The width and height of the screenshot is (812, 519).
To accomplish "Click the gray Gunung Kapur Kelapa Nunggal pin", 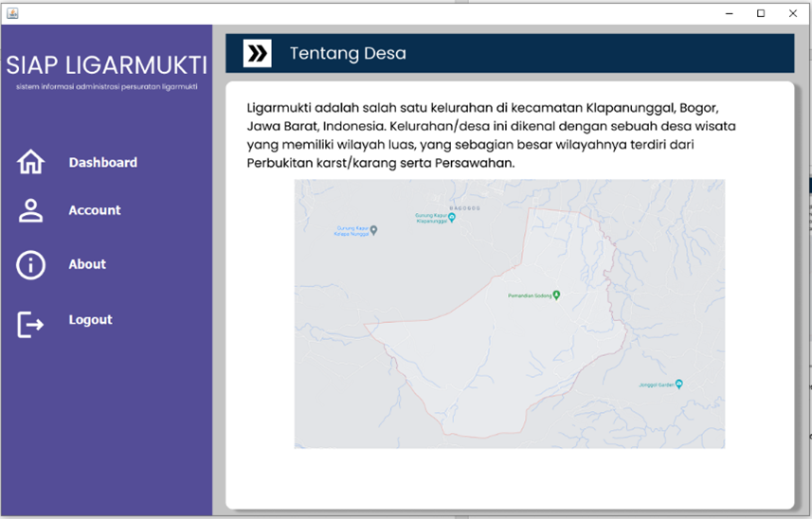I will coord(373,230).
